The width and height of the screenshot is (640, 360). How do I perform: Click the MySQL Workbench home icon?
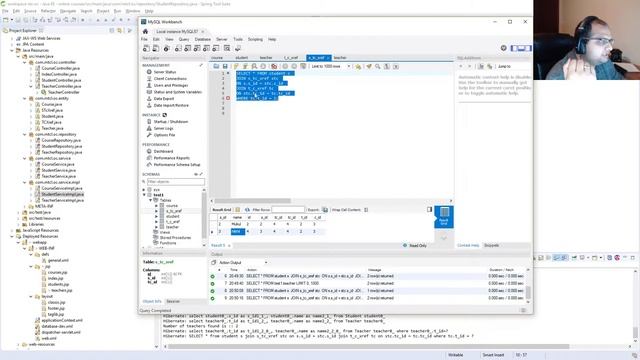click(145, 31)
